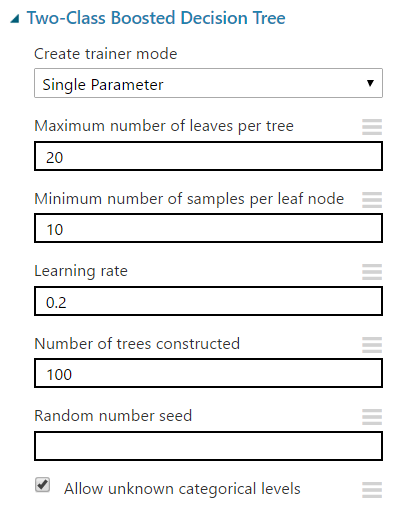399x510 pixels.
Task: Click the Number of trees constructed label
Action: [x=137, y=344]
